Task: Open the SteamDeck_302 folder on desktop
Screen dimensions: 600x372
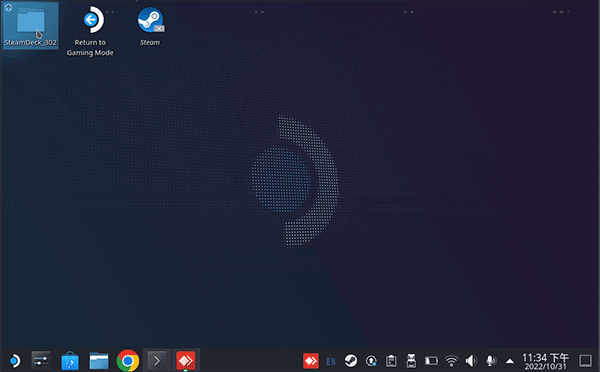Action: (x=30, y=25)
